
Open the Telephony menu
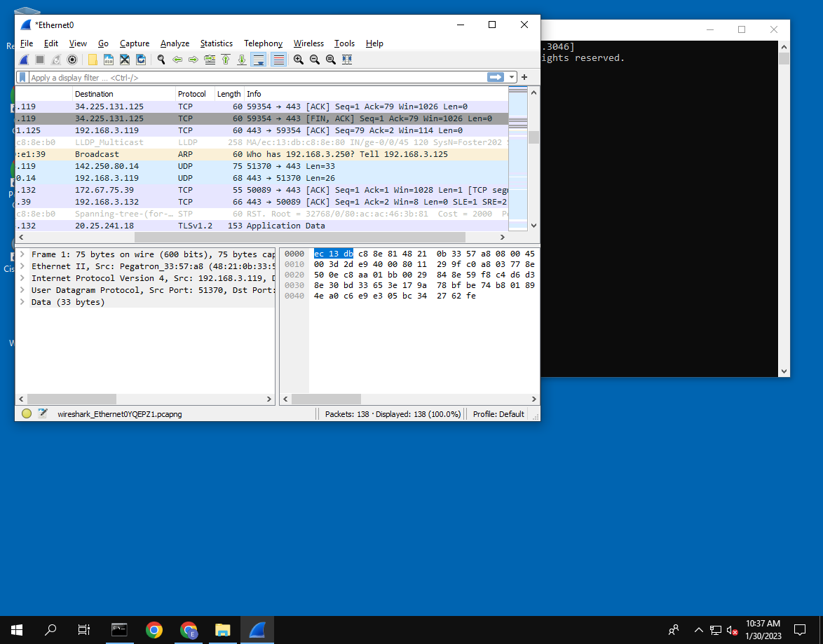(x=263, y=43)
